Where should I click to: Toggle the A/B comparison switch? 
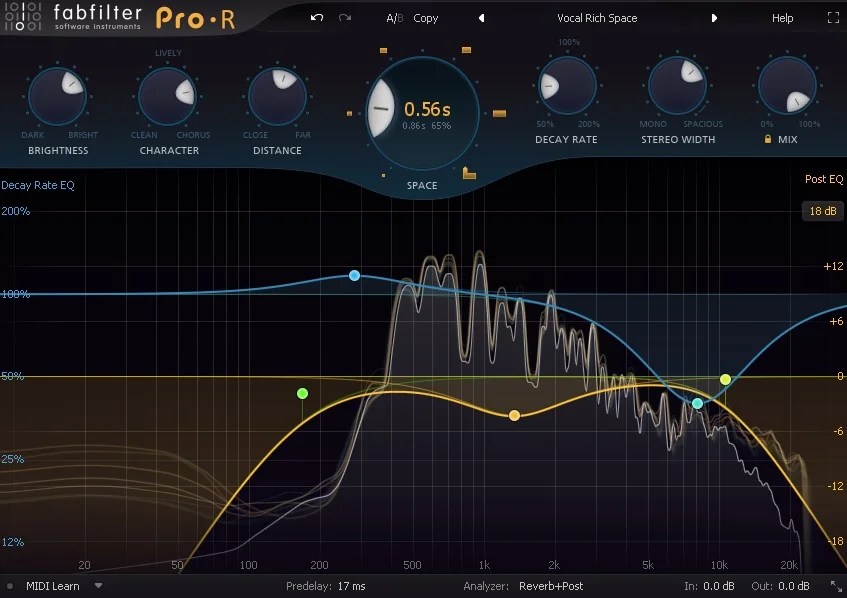pos(394,17)
